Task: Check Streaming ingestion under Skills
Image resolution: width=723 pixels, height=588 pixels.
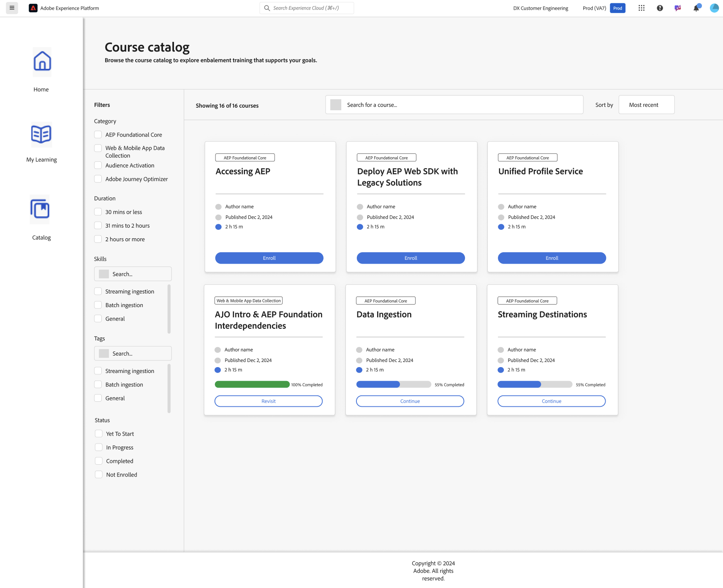Action: [98, 291]
